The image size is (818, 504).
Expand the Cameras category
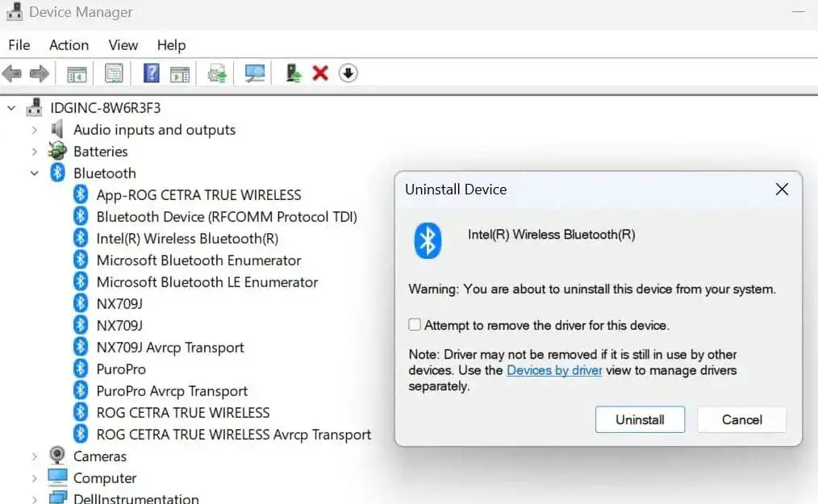click(x=35, y=456)
